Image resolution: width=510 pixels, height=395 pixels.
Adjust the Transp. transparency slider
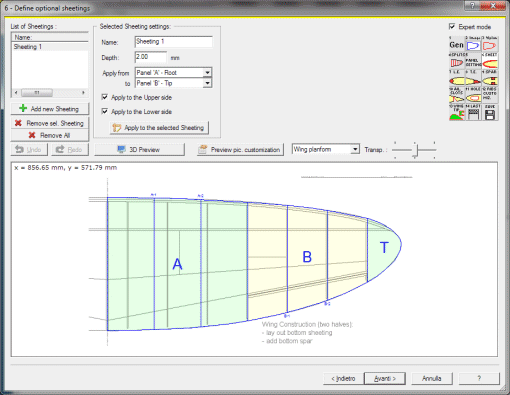tap(415, 150)
